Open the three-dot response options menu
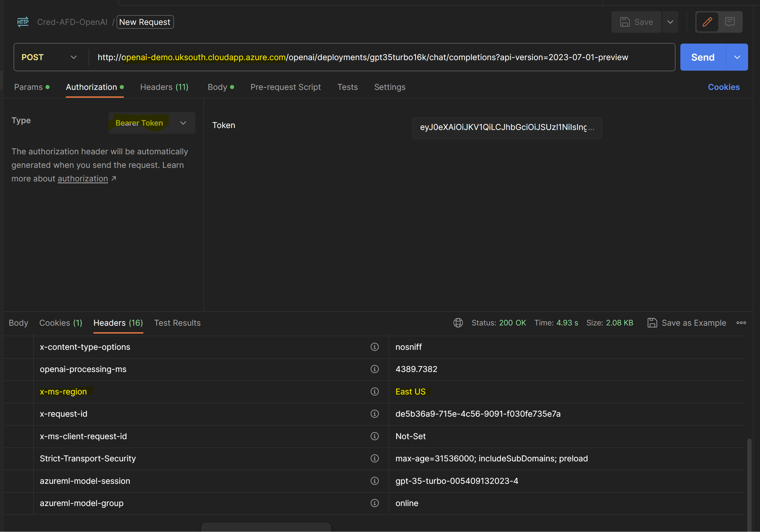This screenshot has width=760, height=532. click(741, 322)
